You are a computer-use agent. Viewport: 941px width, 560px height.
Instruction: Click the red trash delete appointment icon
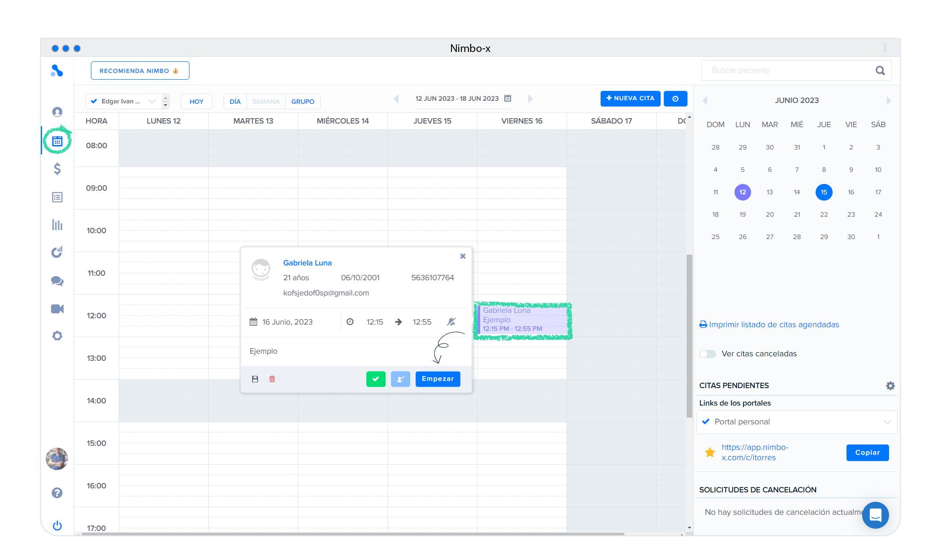tap(272, 379)
